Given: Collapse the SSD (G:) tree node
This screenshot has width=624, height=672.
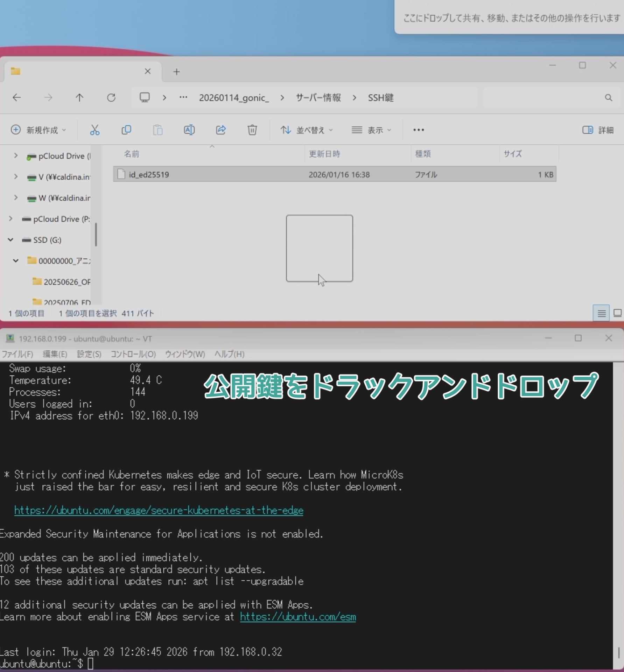Looking at the screenshot, I should pyautogui.click(x=11, y=240).
